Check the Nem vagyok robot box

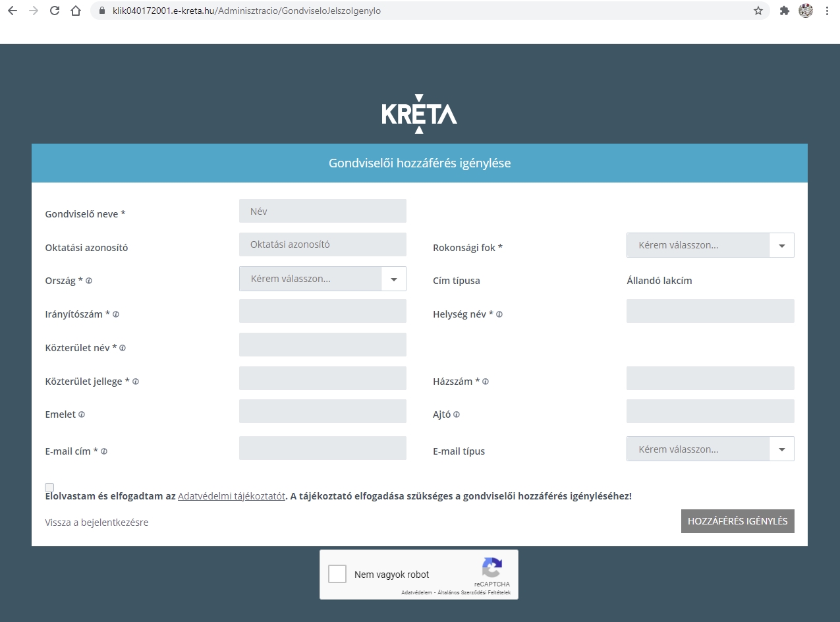[x=337, y=574]
